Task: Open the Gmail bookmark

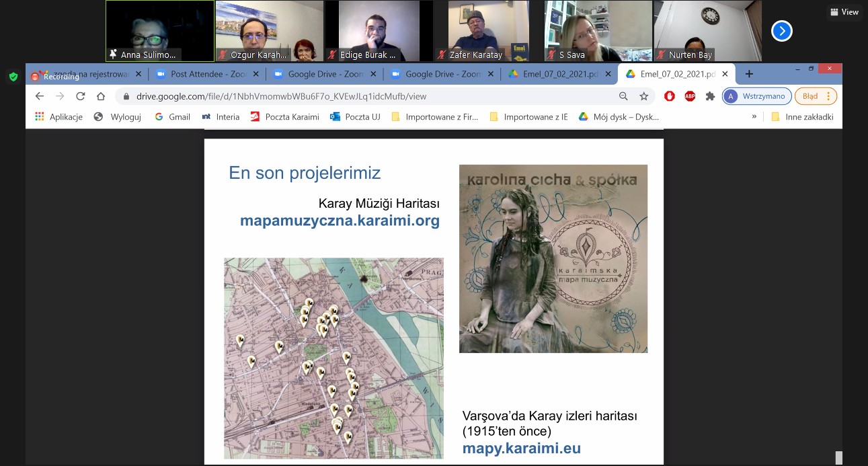Action: [172, 116]
